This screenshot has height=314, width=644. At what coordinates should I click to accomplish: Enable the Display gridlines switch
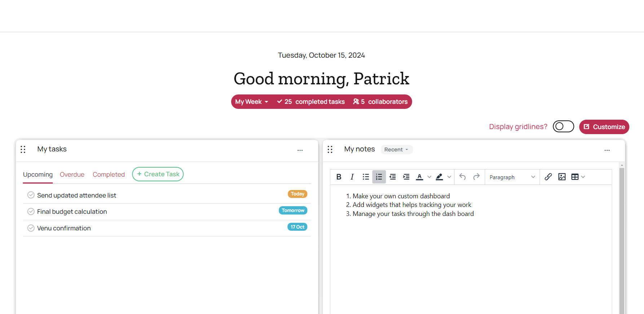[x=563, y=127]
